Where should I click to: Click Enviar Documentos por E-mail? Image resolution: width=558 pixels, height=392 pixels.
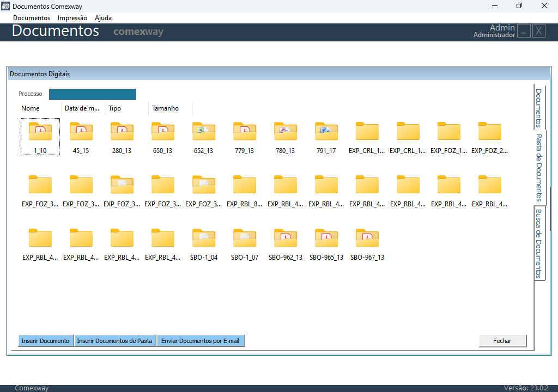201,341
